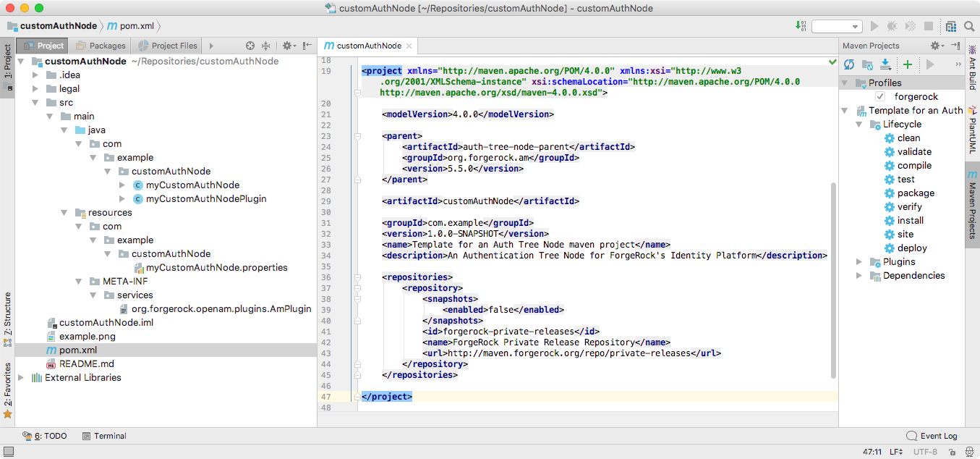Select README.md in project tree
The image size is (980, 459).
pos(87,363)
